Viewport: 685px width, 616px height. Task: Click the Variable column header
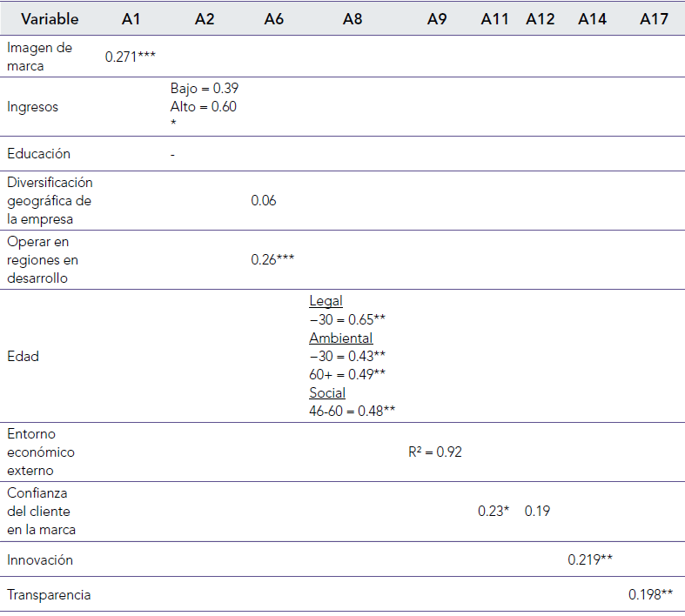50,19
